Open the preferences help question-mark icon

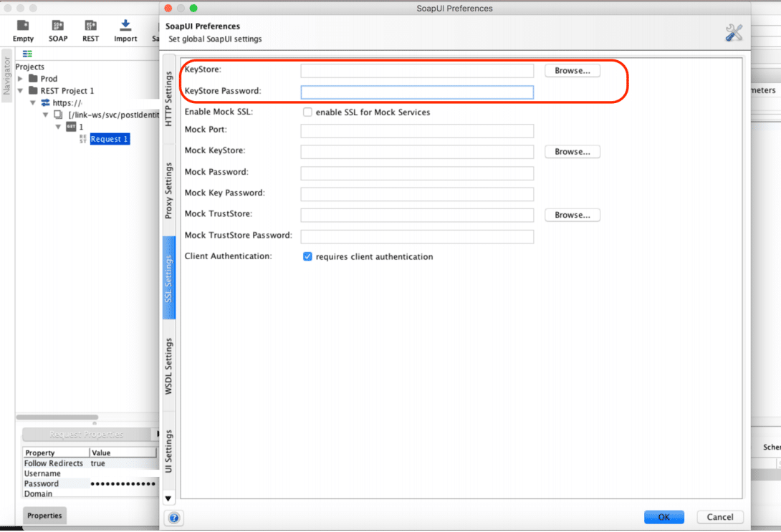174,518
